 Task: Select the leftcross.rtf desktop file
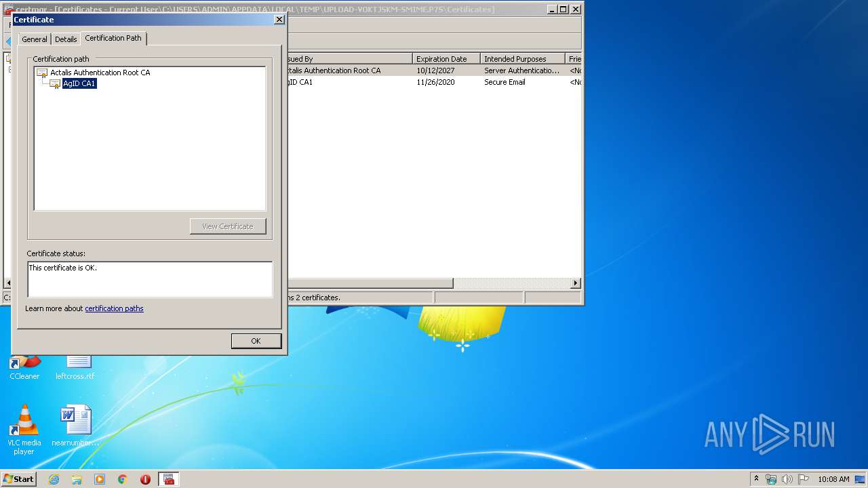point(75,367)
